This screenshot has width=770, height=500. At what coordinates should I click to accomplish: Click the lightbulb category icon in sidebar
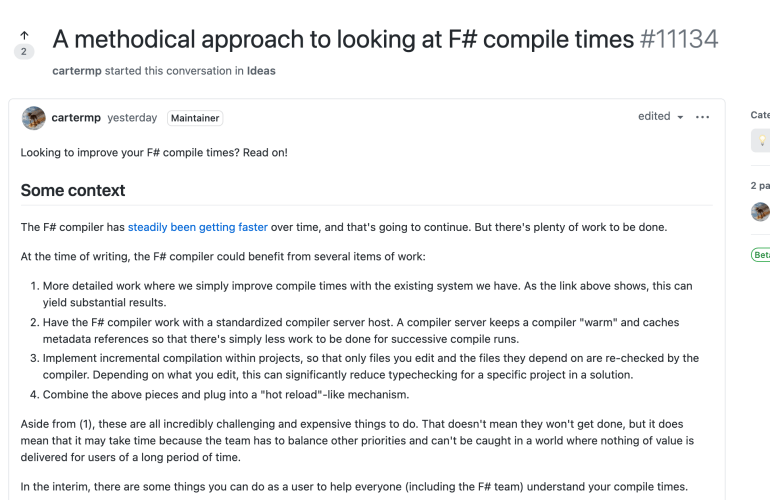click(761, 141)
